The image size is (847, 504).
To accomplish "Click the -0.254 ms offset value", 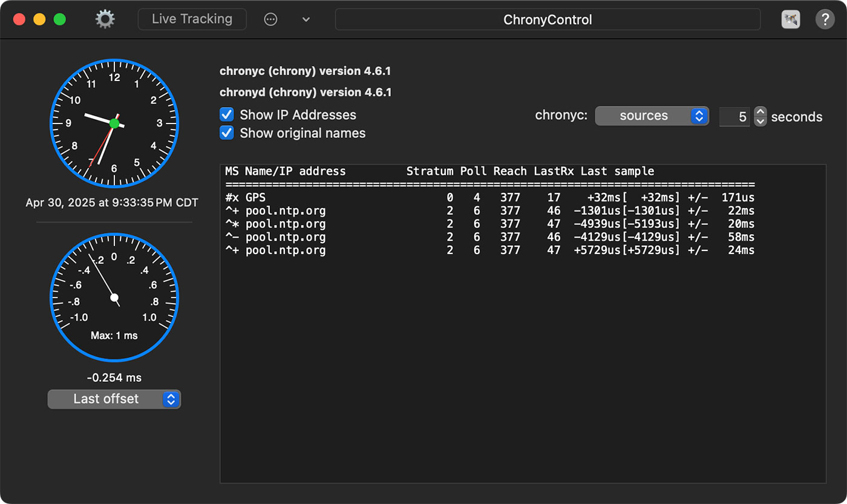I will (x=114, y=378).
